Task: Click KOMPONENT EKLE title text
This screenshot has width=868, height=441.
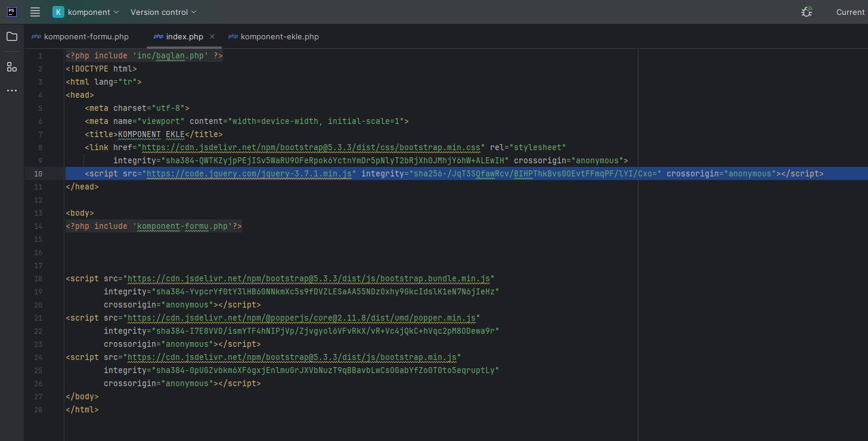Action: (151, 134)
